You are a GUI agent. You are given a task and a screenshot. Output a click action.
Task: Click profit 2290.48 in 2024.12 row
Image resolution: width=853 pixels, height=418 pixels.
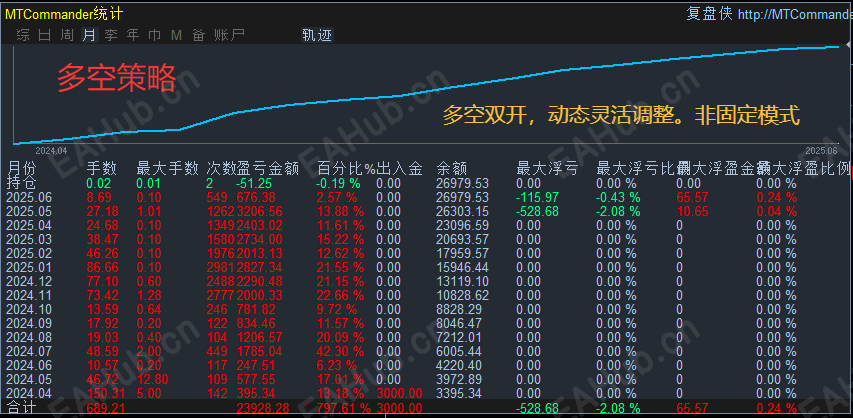tap(259, 281)
